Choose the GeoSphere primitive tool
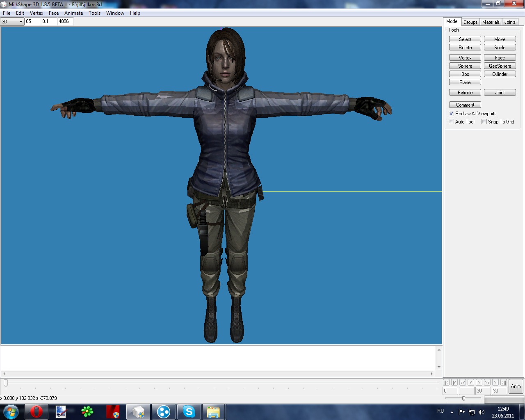This screenshot has height=420, width=525. [500, 66]
